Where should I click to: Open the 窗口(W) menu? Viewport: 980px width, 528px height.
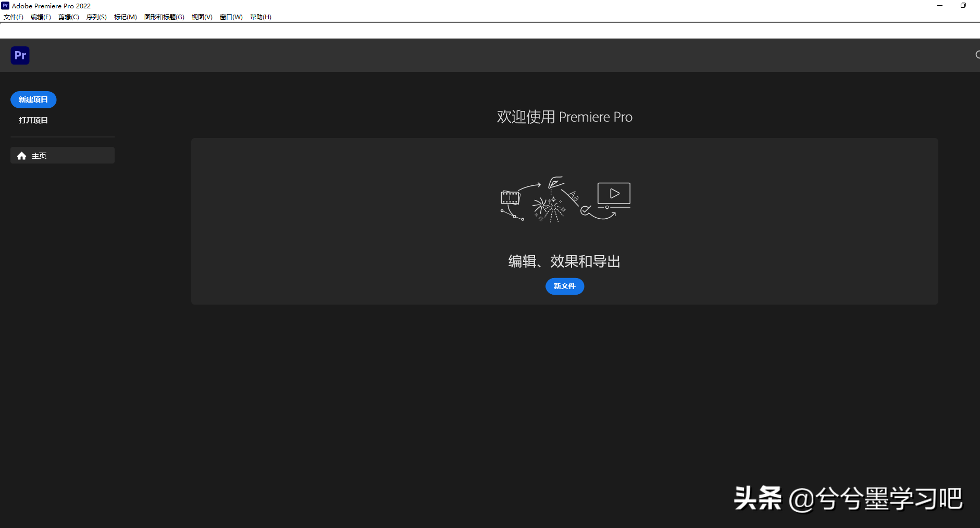[231, 17]
